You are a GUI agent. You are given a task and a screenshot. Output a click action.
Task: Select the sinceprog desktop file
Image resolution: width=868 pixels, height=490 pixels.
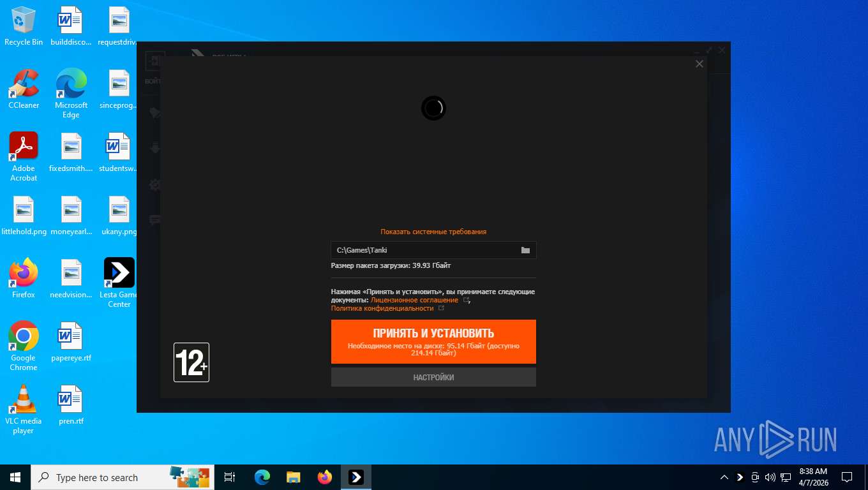[119, 89]
